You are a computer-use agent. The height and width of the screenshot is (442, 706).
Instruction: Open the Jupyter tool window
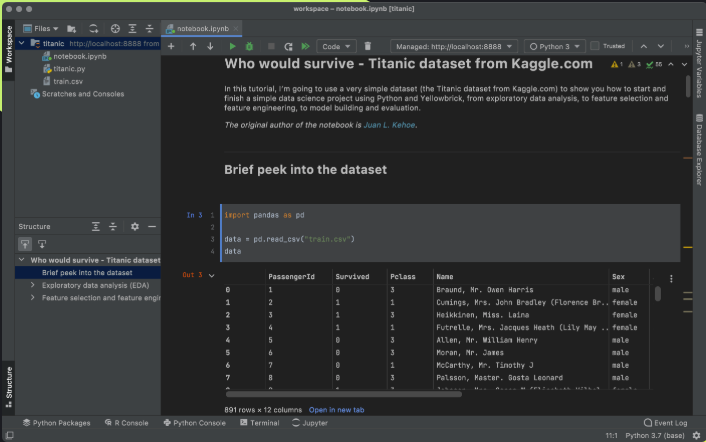tap(310, 423)
